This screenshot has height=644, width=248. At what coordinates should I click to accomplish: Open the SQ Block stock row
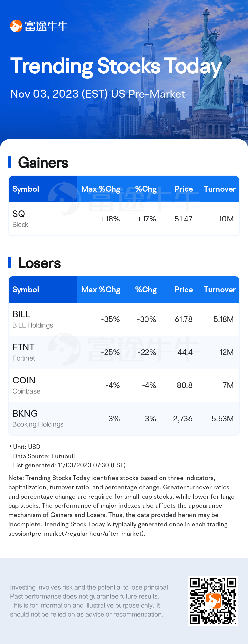(124, 219)
